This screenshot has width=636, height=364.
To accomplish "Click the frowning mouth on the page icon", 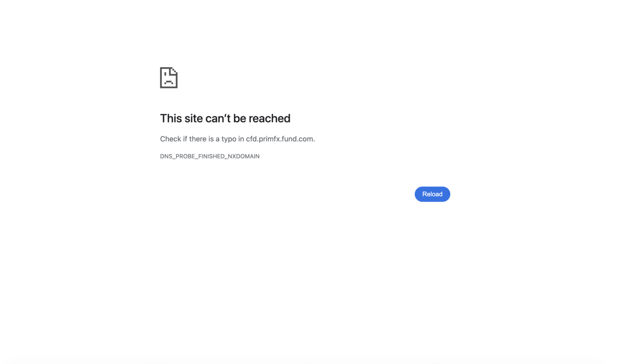I will tap(169, 82).
